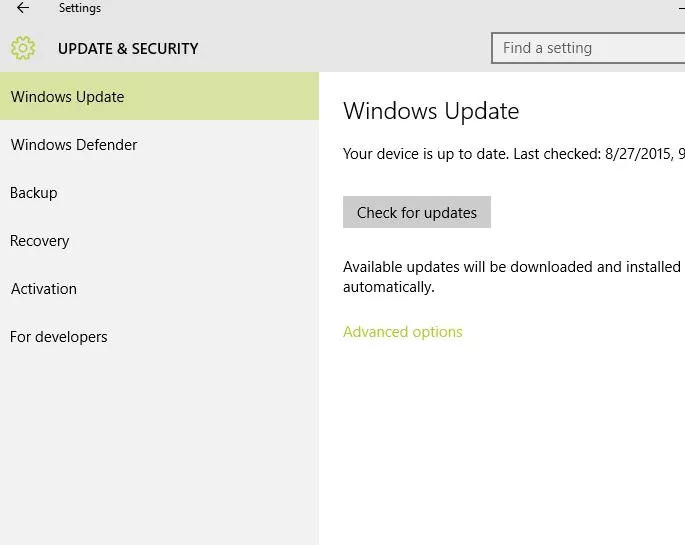The image size is (685, 545).
Task: Switch to the Activation section
Action: pyautogui.click(x=44, y=289)
